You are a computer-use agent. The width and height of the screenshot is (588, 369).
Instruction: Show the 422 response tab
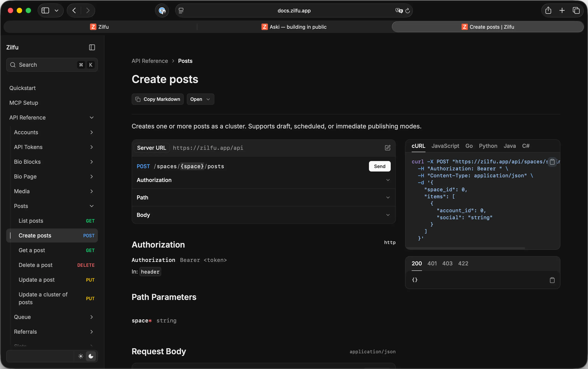coord(463,263)
